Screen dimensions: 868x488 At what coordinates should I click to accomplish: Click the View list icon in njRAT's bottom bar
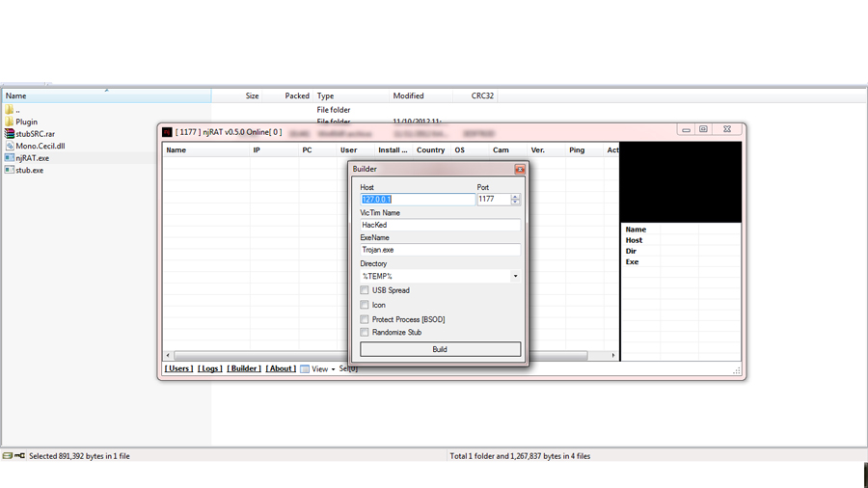pyautogui.click(x=305, y=369)
